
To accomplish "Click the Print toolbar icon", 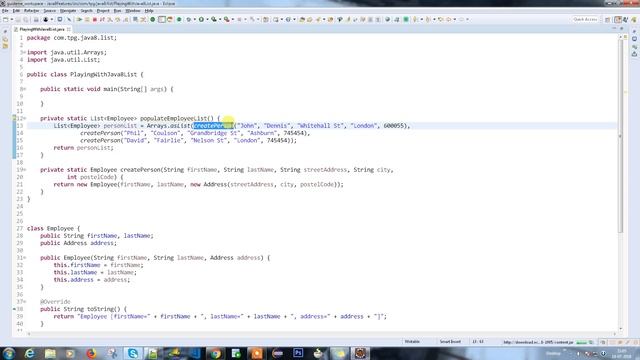I will coord(36,20).
